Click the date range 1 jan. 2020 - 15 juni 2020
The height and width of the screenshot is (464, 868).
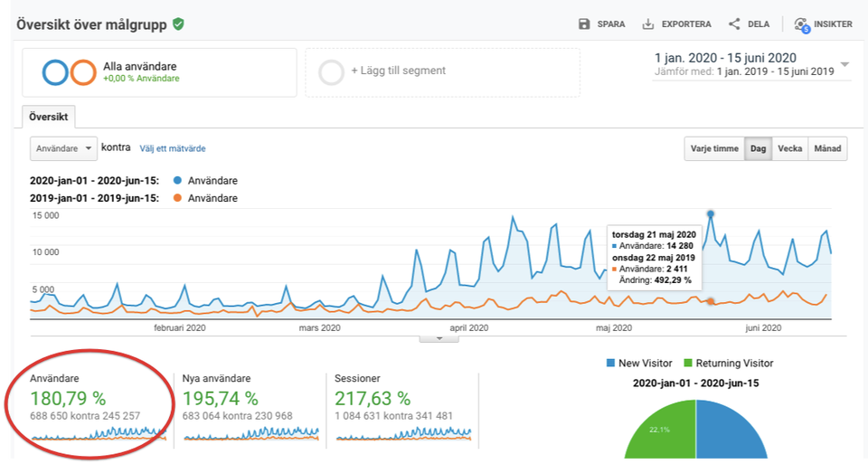pos(725,58)
